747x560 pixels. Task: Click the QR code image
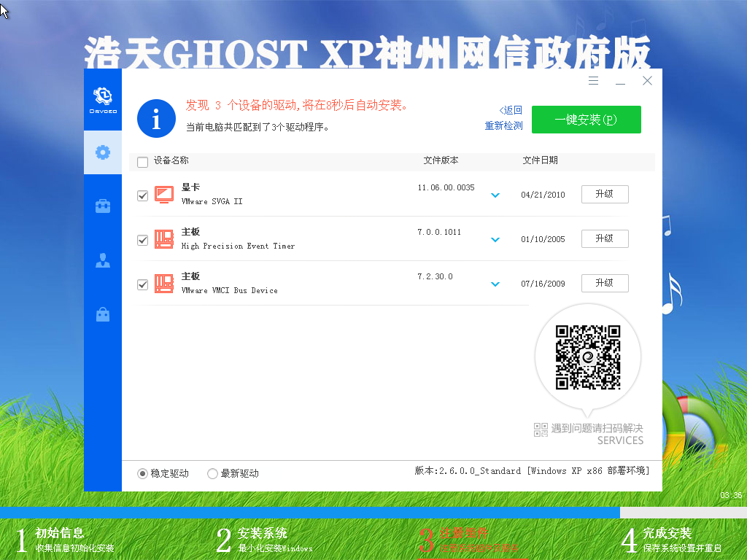pyautogui.click(x=588, y=357)
